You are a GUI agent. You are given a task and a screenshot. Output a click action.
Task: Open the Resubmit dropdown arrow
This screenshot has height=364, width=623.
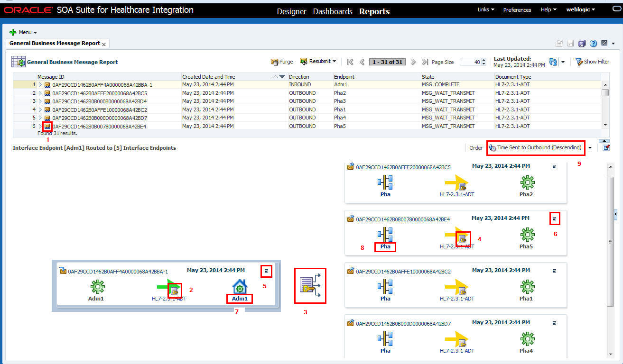[334, 62]
